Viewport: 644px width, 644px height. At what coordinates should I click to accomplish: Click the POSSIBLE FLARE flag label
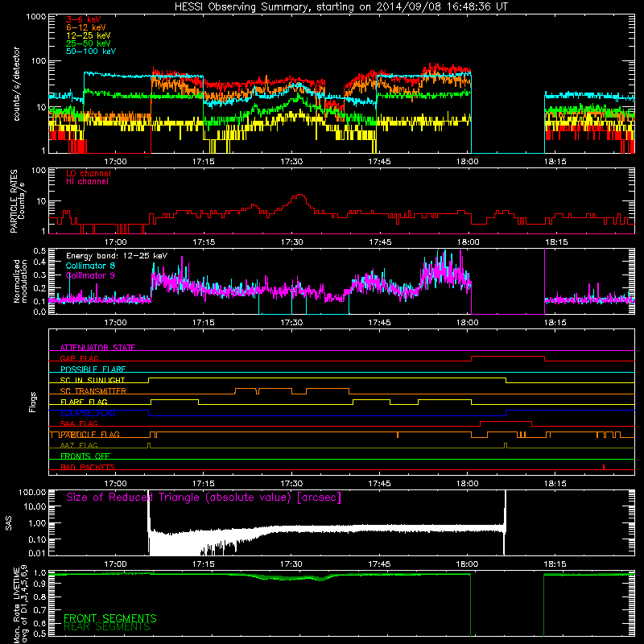point(93,369)
